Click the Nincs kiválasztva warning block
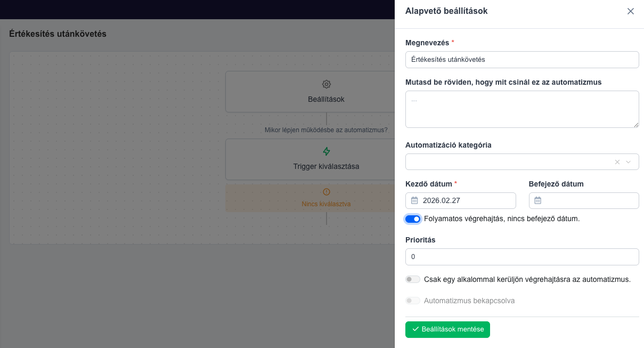The width and height of the screenshot is (644, 348). (x=327, y=198)
